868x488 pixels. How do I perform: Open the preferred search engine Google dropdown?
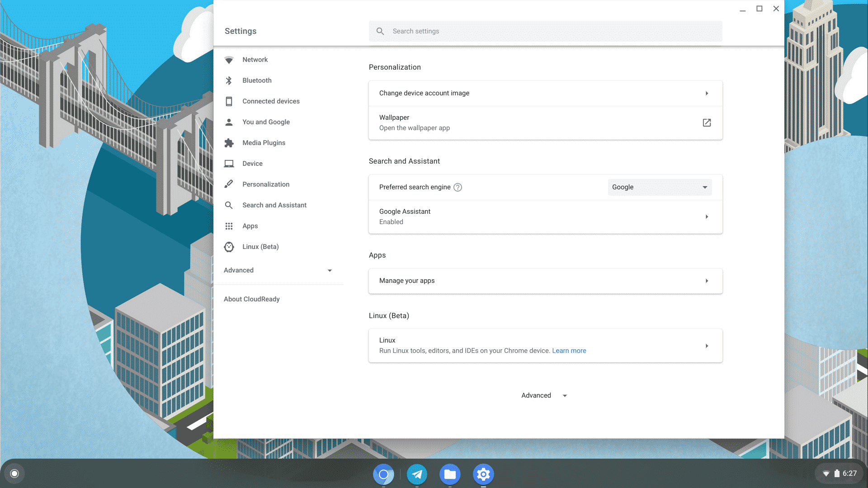[660, 187]
